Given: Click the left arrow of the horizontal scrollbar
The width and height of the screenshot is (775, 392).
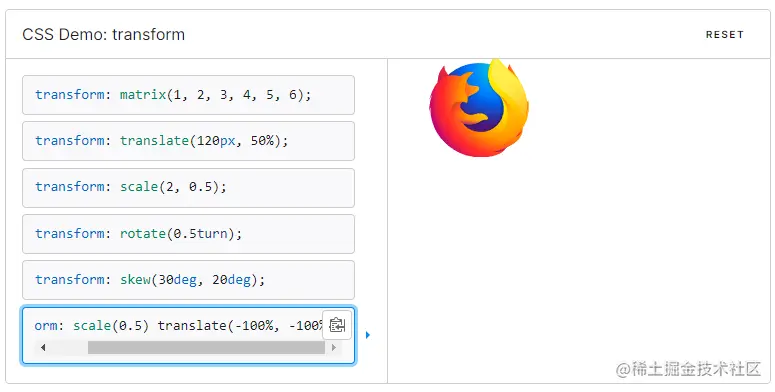Looking at the screenshot, I should (x=43, y=348).
